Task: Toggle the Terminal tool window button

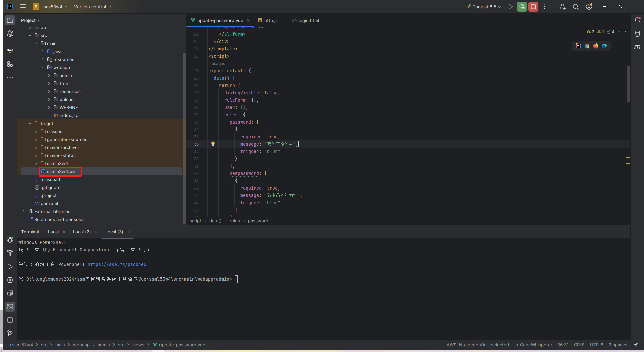Action: [x=10, y=307]
